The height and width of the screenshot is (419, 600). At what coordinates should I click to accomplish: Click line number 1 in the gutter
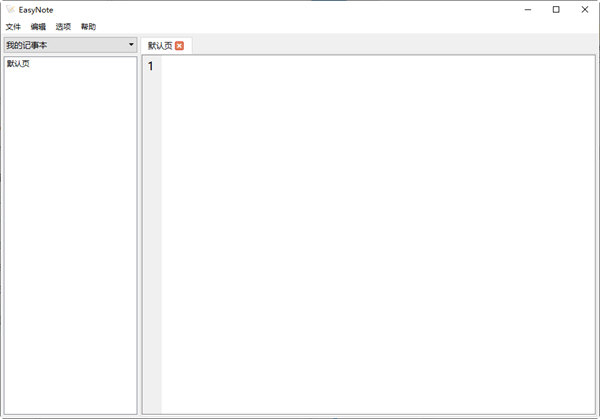[151, 67]
